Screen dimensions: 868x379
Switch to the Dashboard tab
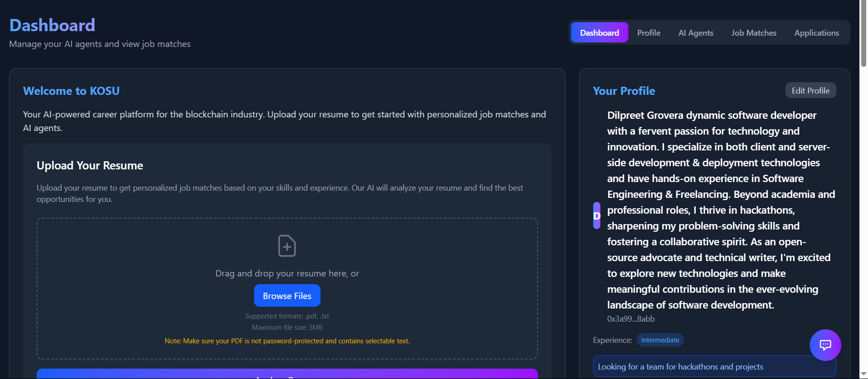pyautogui.click(x=599, y=33)
